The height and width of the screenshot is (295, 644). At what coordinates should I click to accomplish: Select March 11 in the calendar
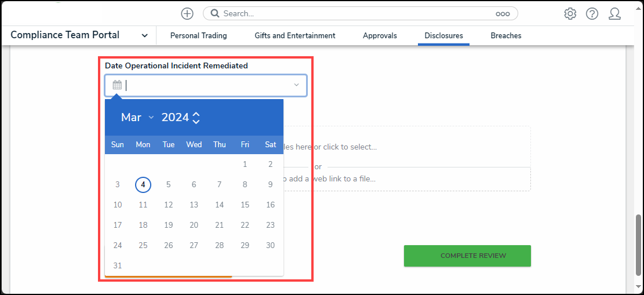click(143, 205)
